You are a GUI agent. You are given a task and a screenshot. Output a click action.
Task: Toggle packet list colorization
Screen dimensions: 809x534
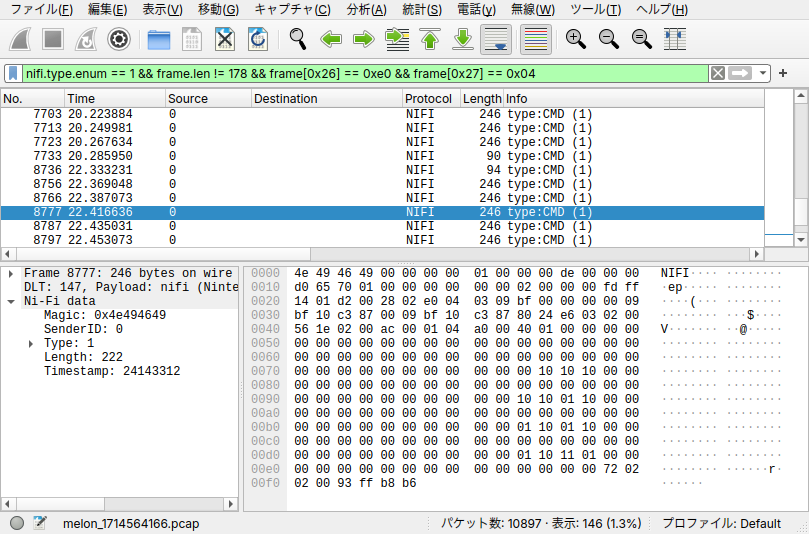536,40
